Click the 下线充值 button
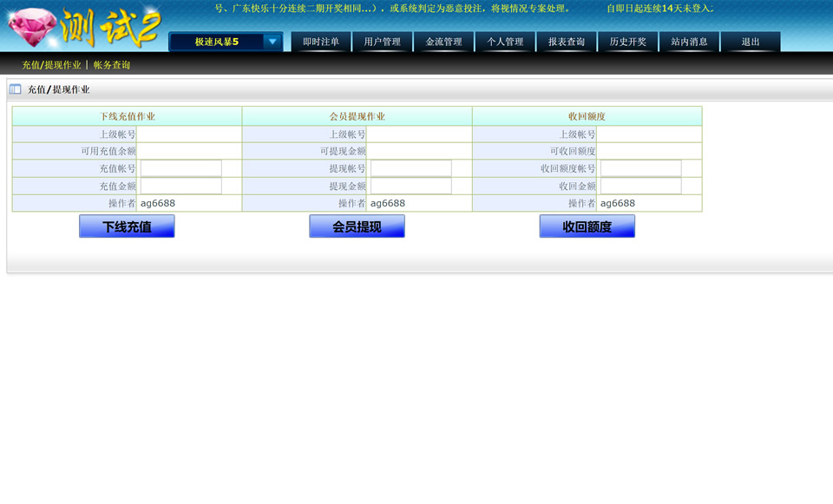The width and height of the screenshot is (833, 504). pyautogui.click(x=127, y=226)
